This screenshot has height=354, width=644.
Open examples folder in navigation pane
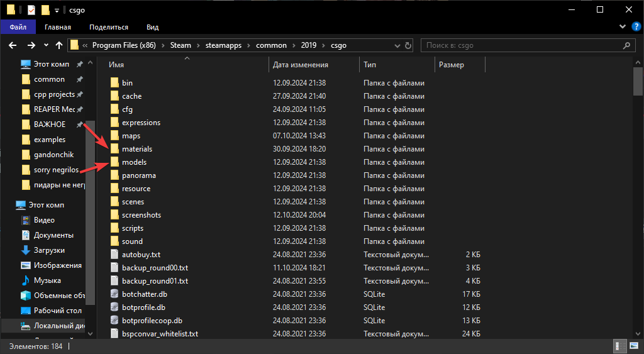tap(50, 140)
